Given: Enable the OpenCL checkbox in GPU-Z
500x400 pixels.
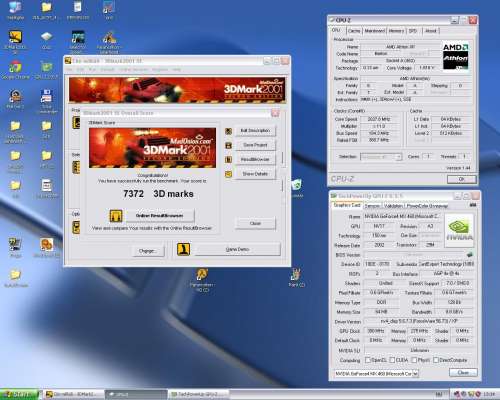Looking at the screenshot, I should [368, 360].
